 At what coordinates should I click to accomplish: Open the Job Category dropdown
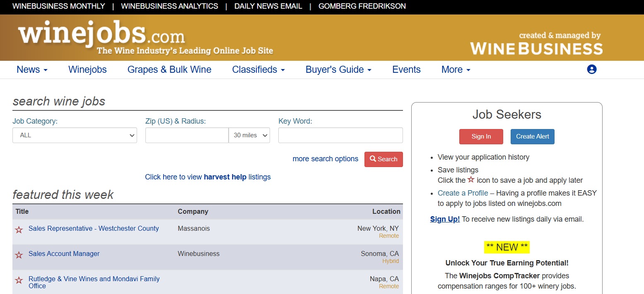(x=75, y=135)
